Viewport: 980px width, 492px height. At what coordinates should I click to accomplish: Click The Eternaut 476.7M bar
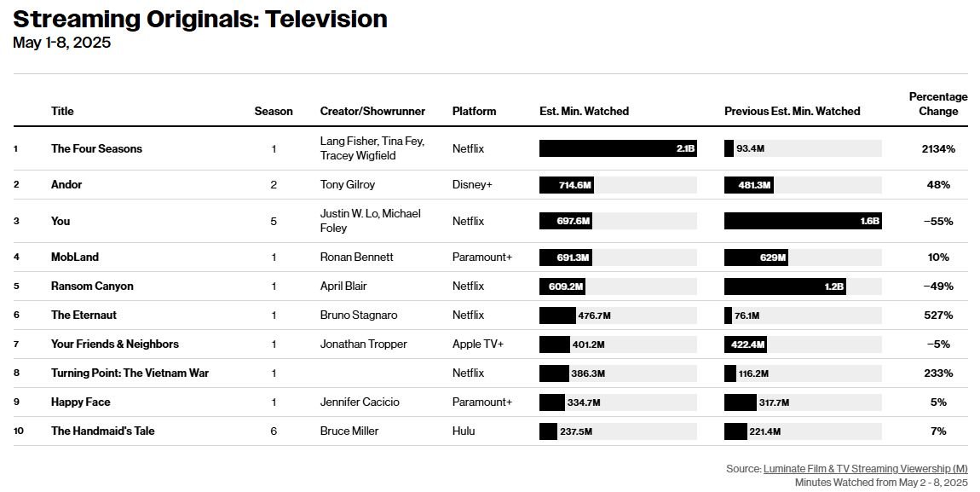557,315
